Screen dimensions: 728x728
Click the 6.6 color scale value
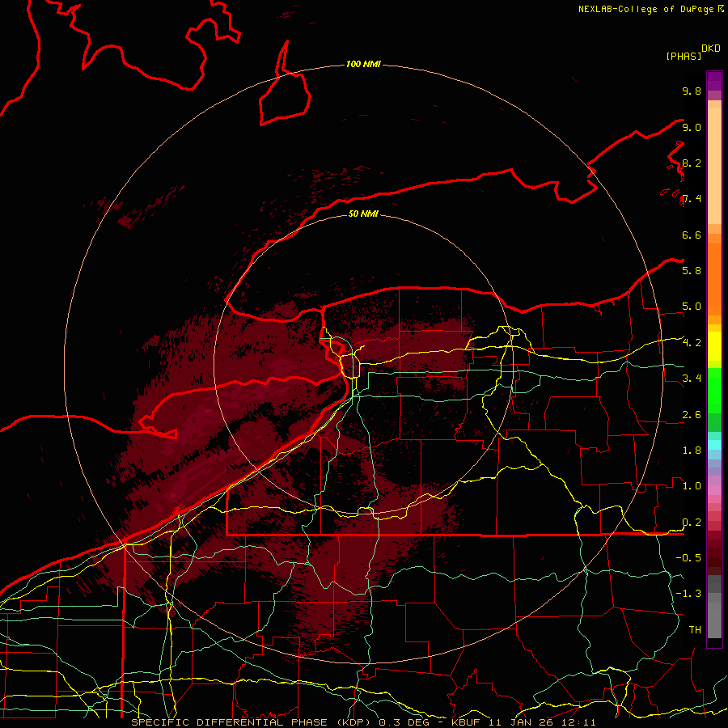pyautogui.click(x=692, y=235)
